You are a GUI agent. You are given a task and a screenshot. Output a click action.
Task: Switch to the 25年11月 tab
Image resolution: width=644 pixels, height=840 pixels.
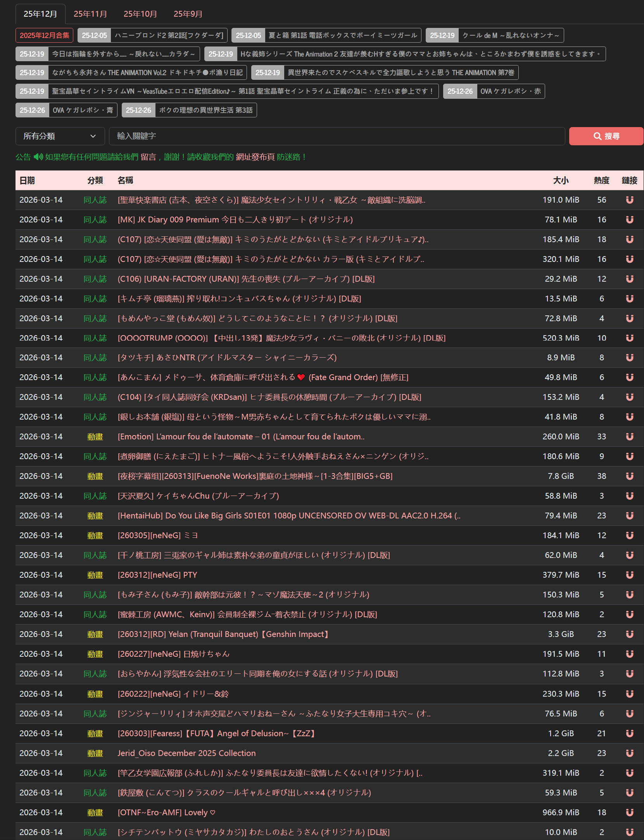90,14
